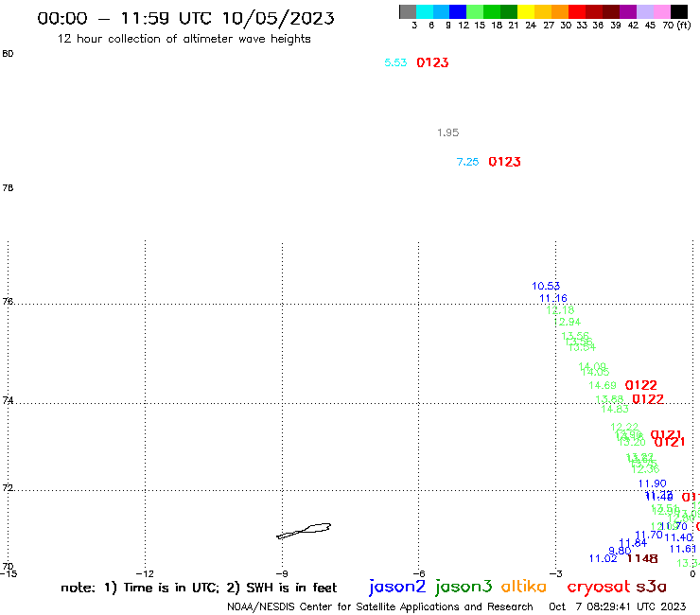Click the longitude axis label -12
The image size is (700, 615).
[145, 574]
